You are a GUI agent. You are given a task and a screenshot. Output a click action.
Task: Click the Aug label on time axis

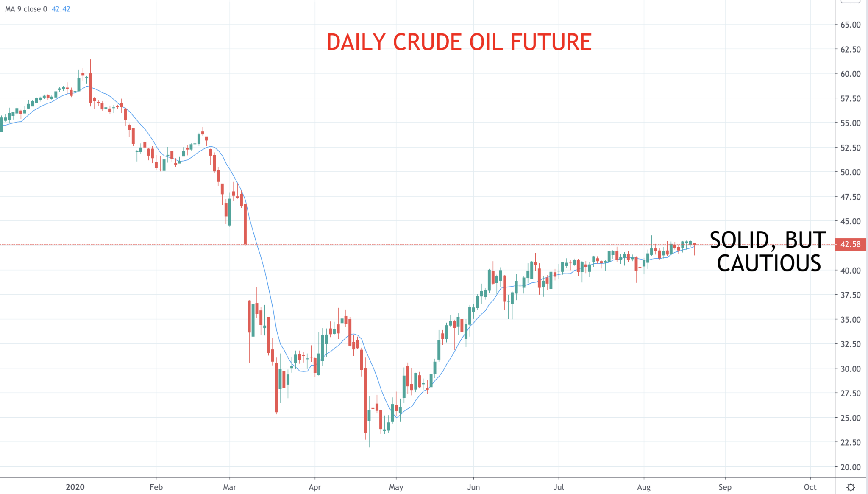(643, 487)
